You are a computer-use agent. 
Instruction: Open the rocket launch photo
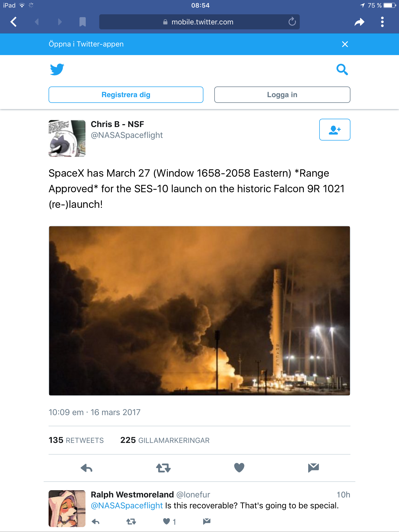[x=199, y=311]
